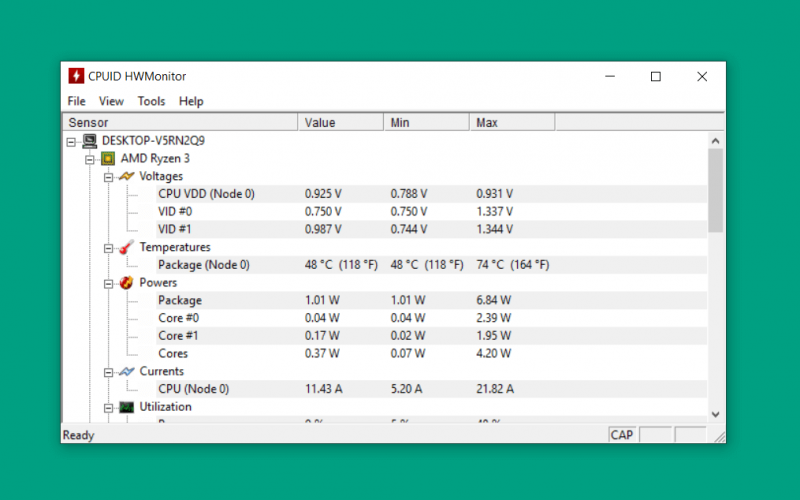The height and width of the screenshot is (500, 800).
Task: Open the View menu
Action: pos(111,101)
